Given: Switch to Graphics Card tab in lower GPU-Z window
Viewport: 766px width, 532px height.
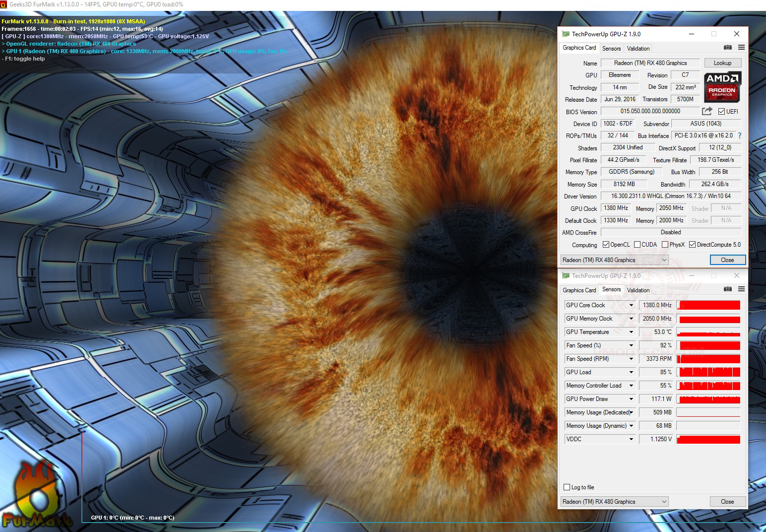Looking at the screenshot, I should (579, 290).
